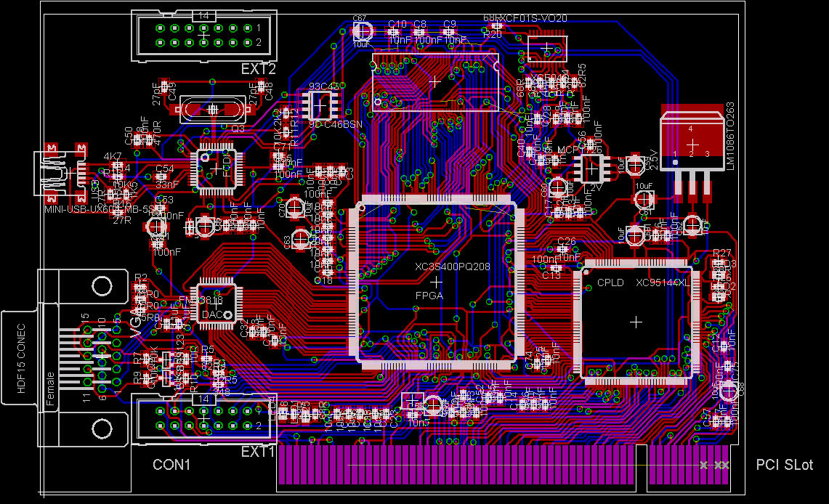Select the long PCI edge connector fingers

(x=456, y=465)
